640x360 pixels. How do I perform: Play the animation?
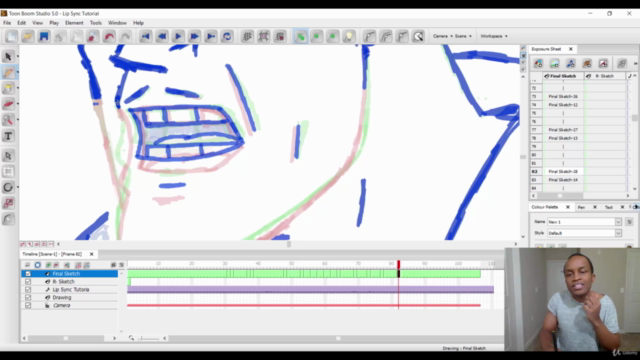coord(178,36)
